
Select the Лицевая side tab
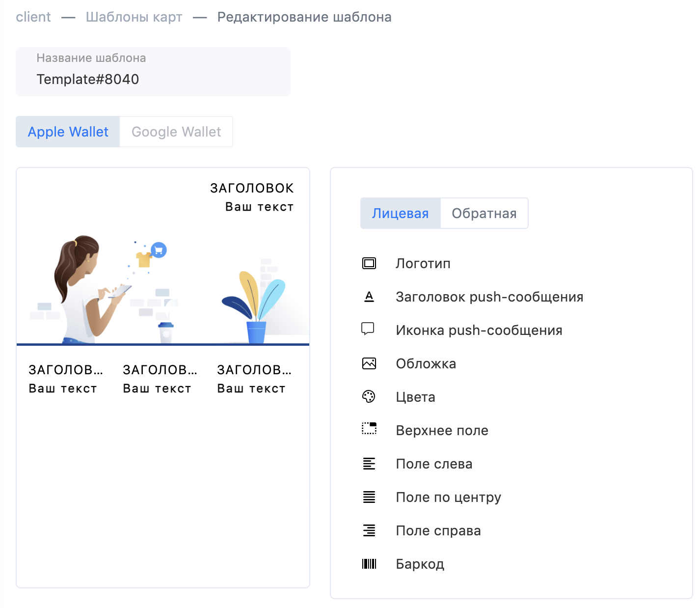click(401, 213)
